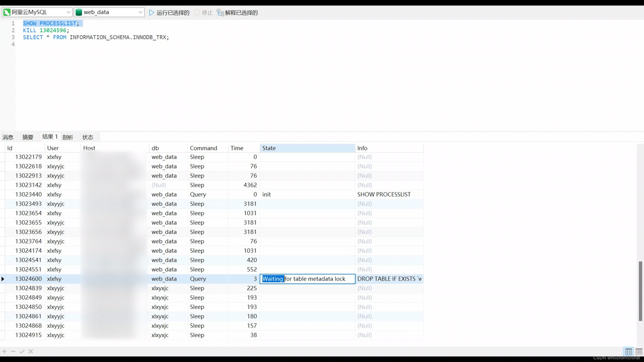The height and width of the screenshot is (362, 644).
Task: Click the 运行已选择的 run button
Action: coord(169,13)
